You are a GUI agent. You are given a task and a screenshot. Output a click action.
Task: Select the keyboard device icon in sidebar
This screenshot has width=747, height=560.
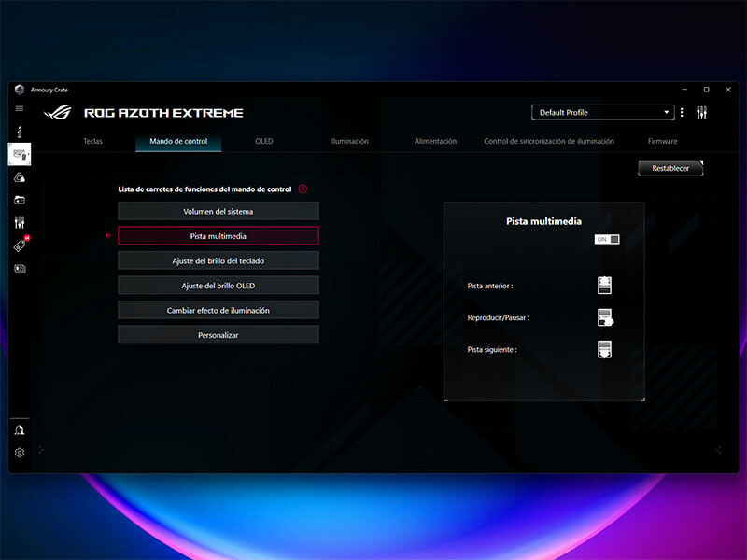pyautogui.click(x=20, y=154)
